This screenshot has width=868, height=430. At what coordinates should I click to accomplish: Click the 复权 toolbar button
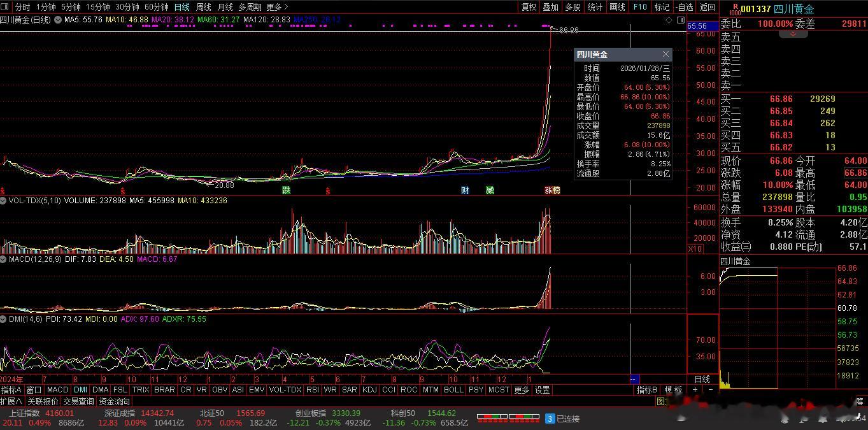(529, 7)
